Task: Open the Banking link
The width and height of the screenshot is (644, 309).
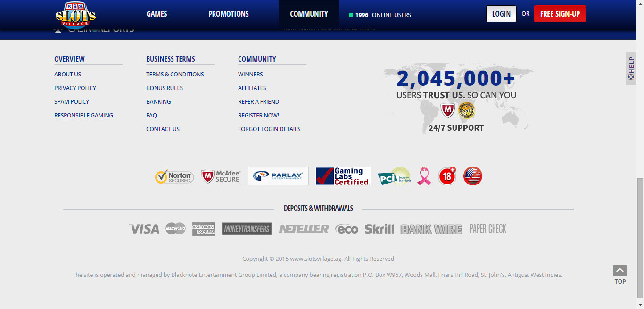Action: pyautogui.click(x=158, y=102)
